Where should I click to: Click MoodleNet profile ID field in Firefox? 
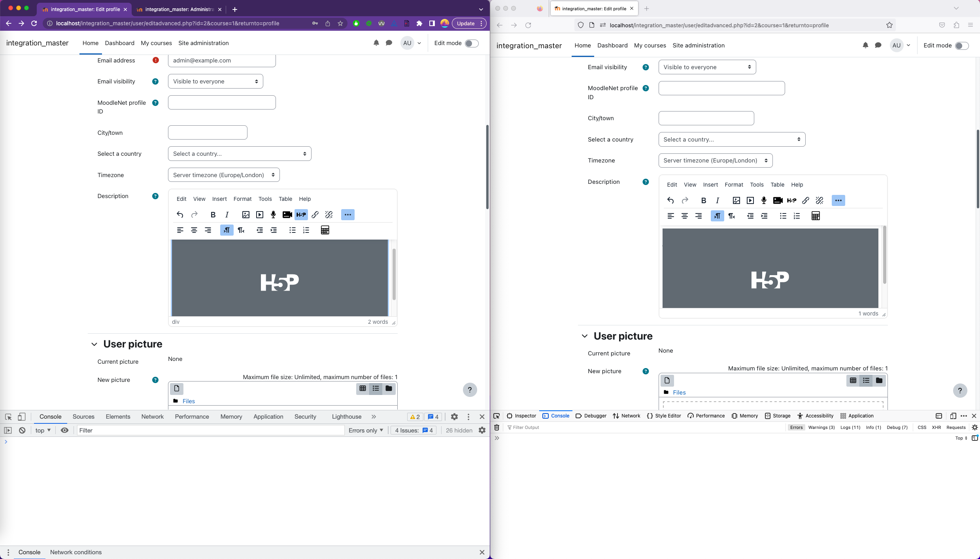click(721, 88)
